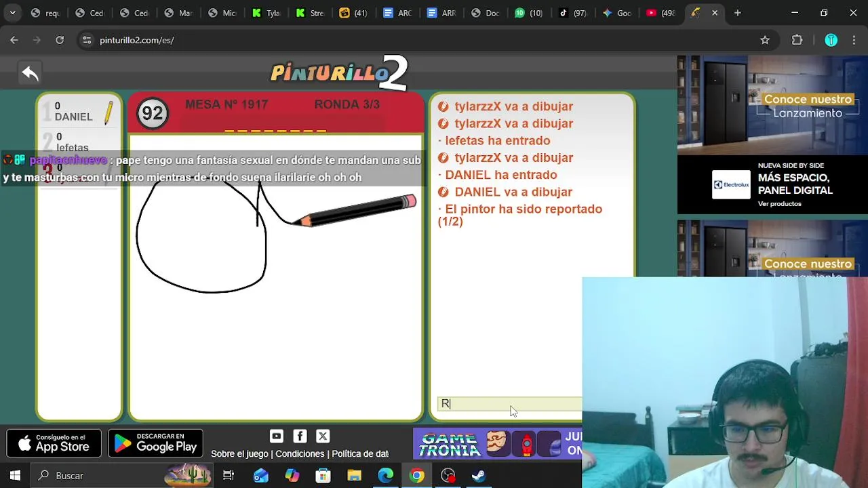Open File Explorer from the taskbar
Image resolution: width=868 pixels, height=488 pixels.
coord(355,475)
